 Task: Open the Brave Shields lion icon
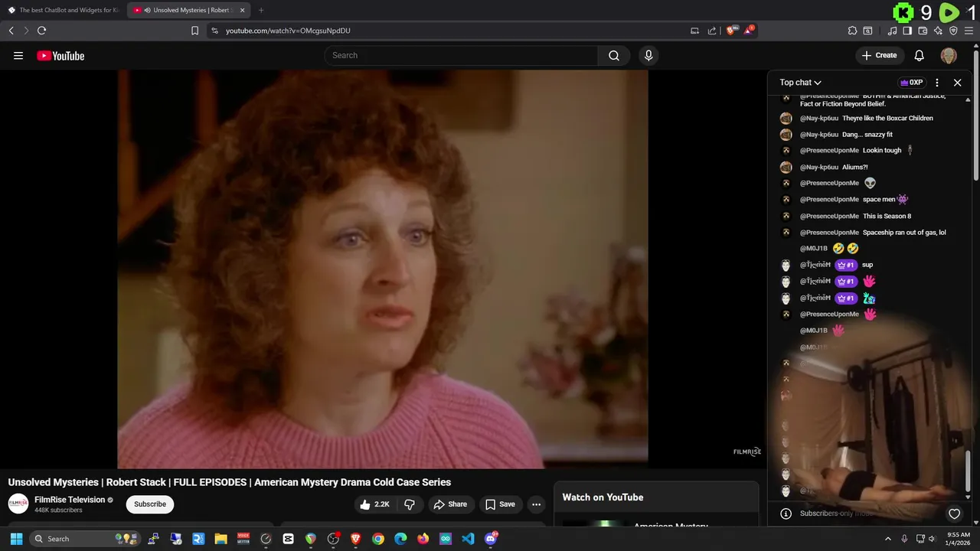pyautogui.click(x=731, y=31)
